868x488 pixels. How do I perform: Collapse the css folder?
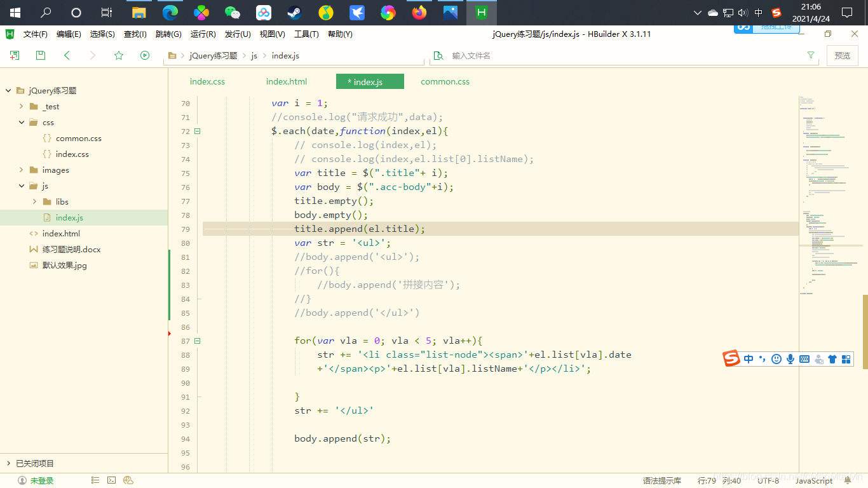(x=21, y=123)
